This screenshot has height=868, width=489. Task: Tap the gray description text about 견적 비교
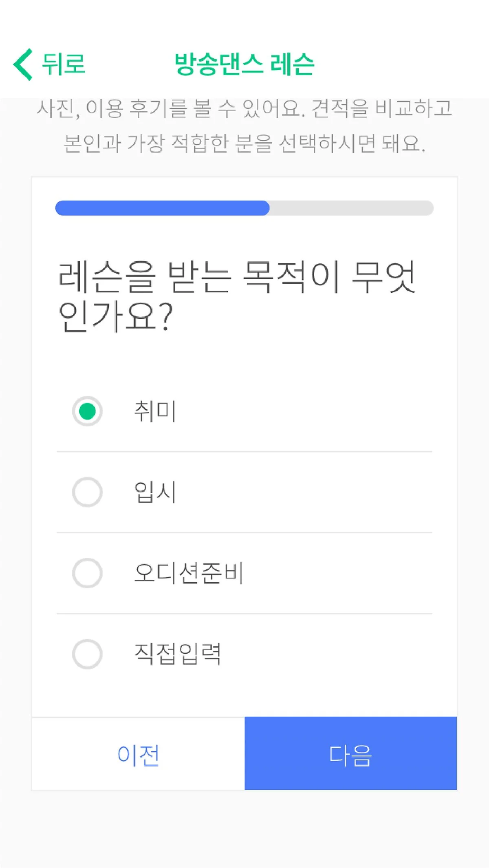click(244, 126)
